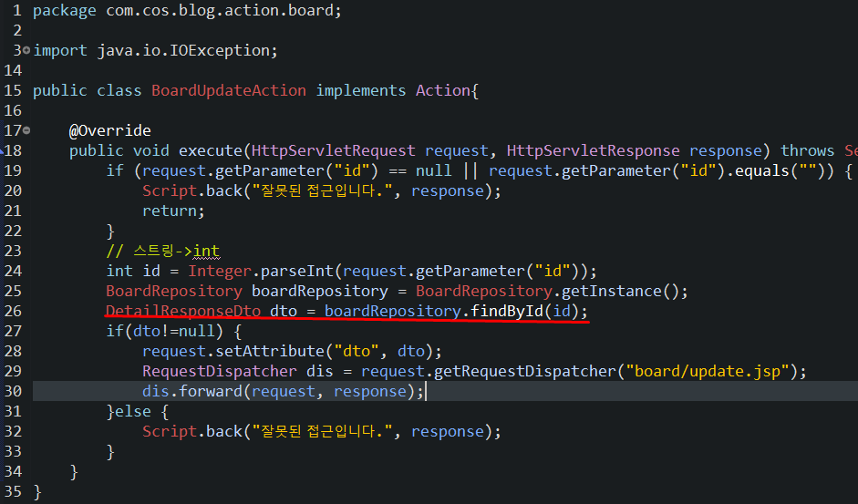This screenshot has height=504, width=858.
Task: Click the implements keyword on line 15
Action: point(360,90)
